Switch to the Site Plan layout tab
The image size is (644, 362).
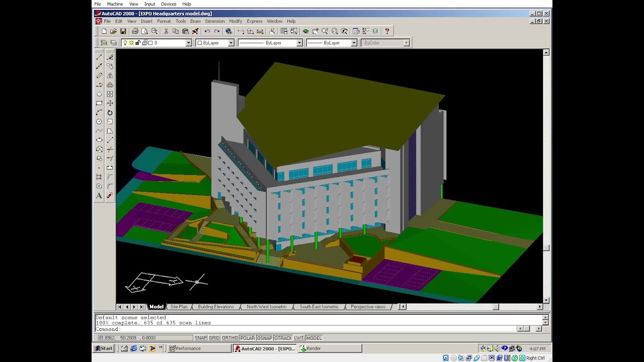[179, 307]
